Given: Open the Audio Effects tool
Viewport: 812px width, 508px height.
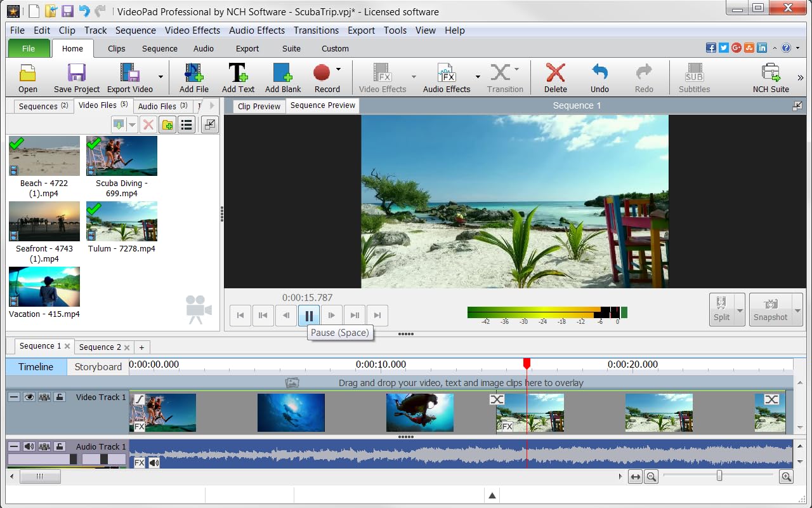Looking at the screenshot, I should click(446, 76).
